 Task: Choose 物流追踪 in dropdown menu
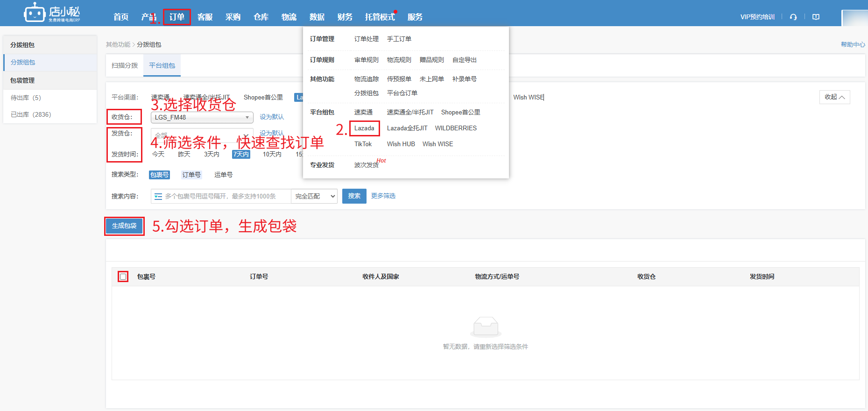pos(367,79)
